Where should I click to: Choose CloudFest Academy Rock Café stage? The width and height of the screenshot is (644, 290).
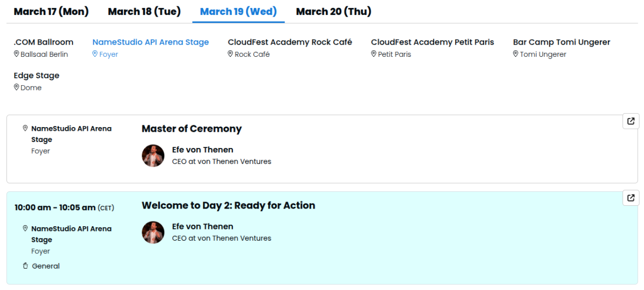tap(290, 42)
